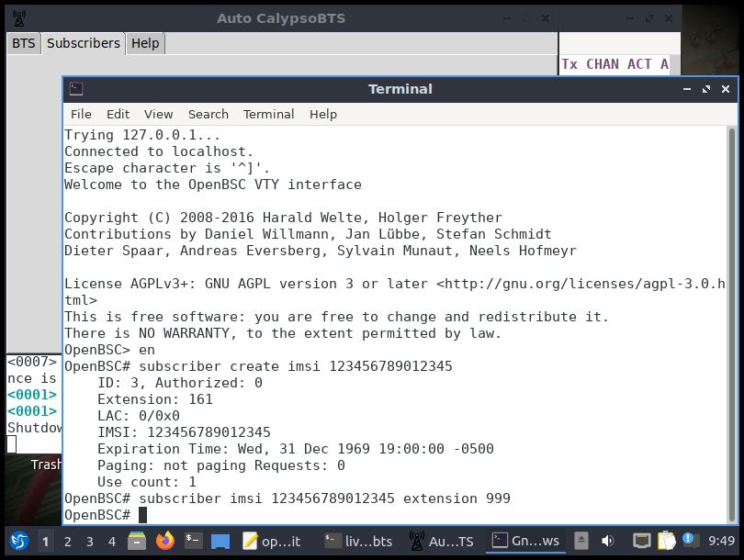Click 'subscriber create imsi 123456789012345' command text
The image size is (744, 560).
click(296, 366)
